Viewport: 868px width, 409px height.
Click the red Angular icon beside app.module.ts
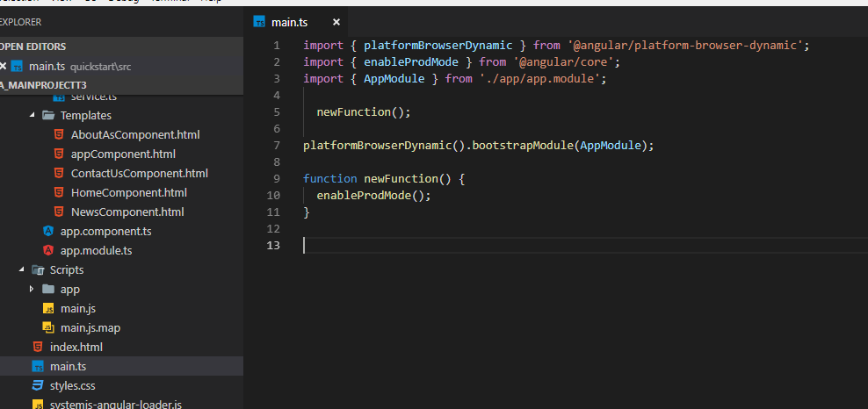(x=48, y=251)
